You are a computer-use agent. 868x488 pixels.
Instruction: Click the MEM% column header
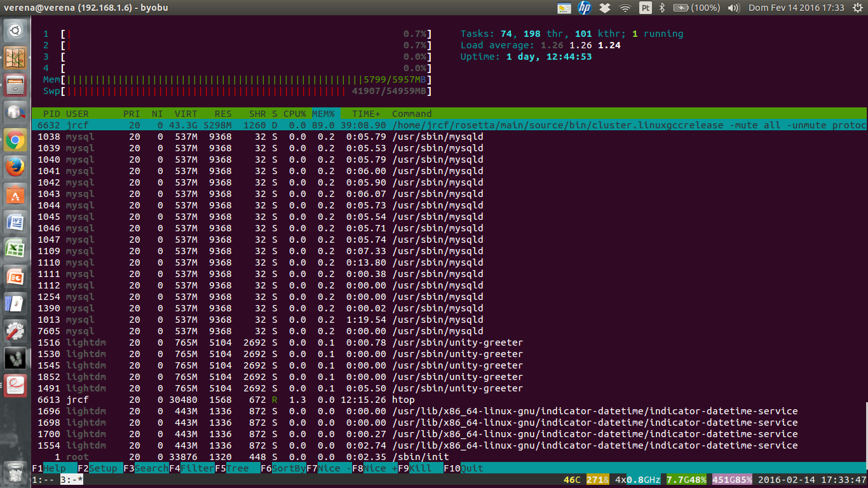(x=323, y=114)
